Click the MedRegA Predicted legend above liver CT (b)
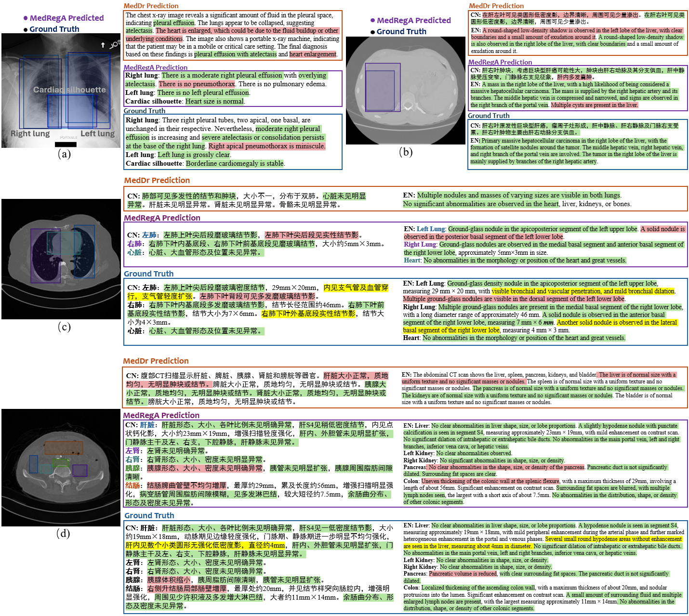Viewport: 689px width, 616px height. (411, 20)
